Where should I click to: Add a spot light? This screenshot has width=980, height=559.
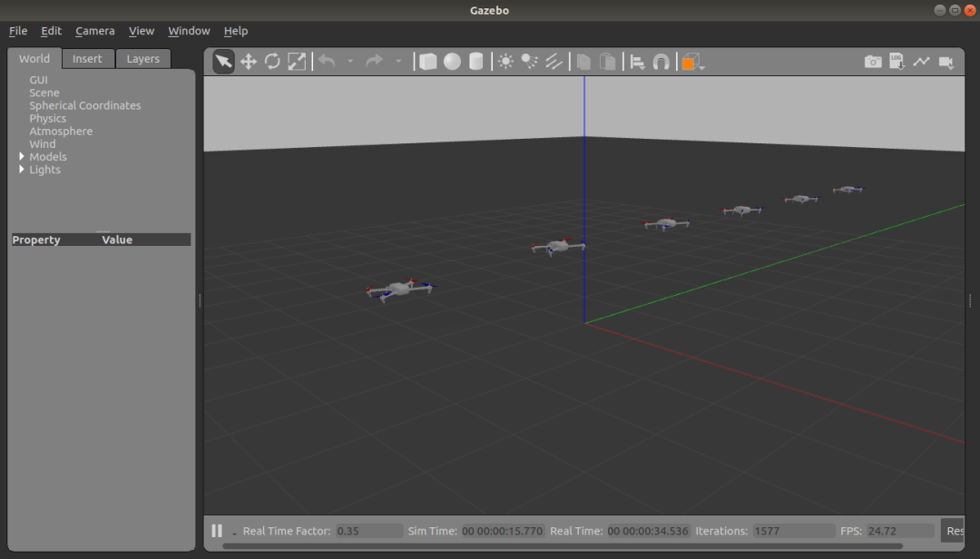530,62
